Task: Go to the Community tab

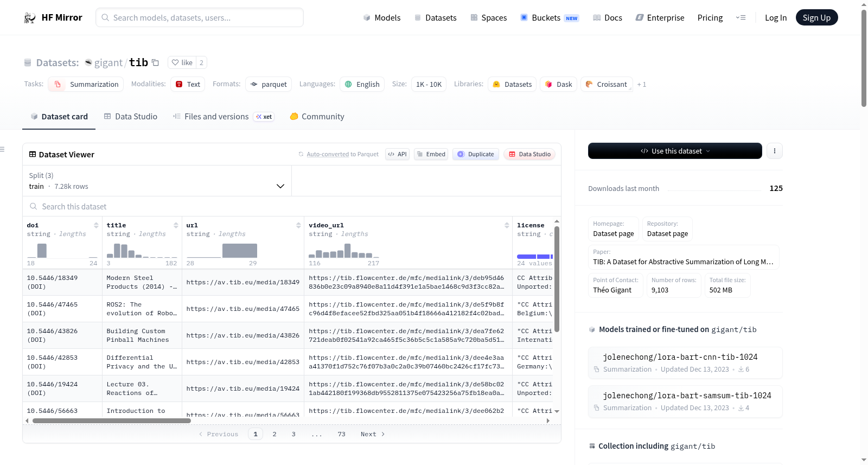Action: pos(317,117)
